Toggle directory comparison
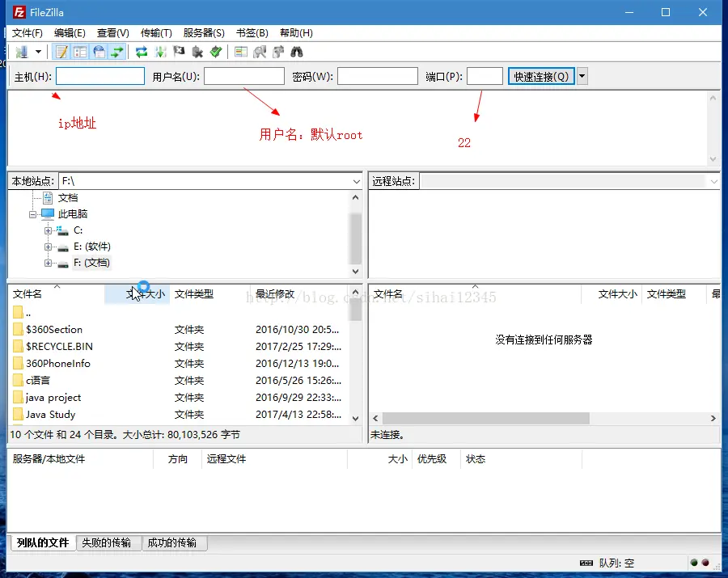Viewport: 728px width, 578px height. [260, 52]
